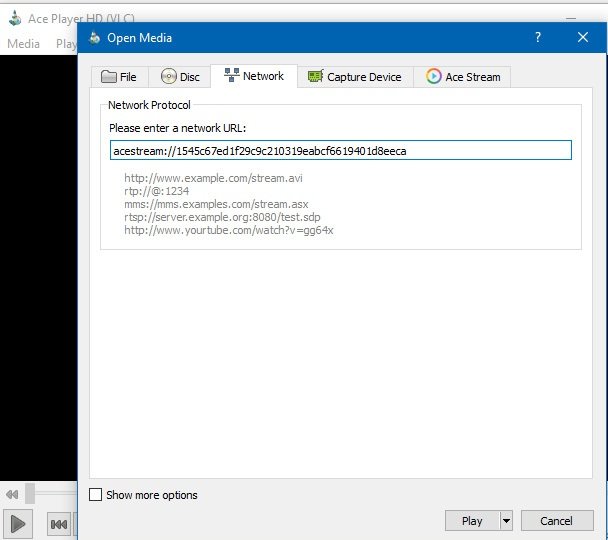
Task: Click the example text rtsp://server.example.org:8080/test.sdp
Action: (x=222, y=217)
